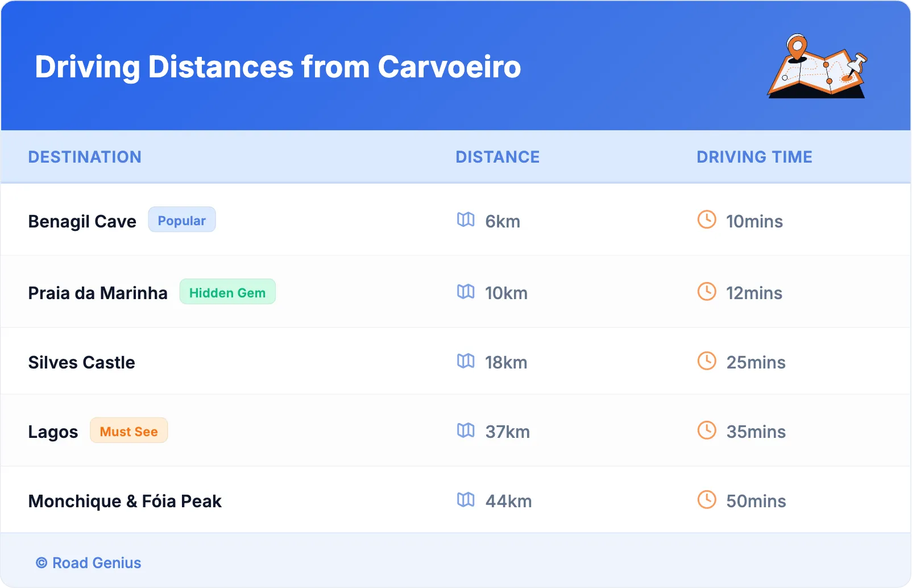The width and height of the screenshot is (912, 588).
Task: Select the Popular badge next to Benagil Cave
Action: point(182,220)
